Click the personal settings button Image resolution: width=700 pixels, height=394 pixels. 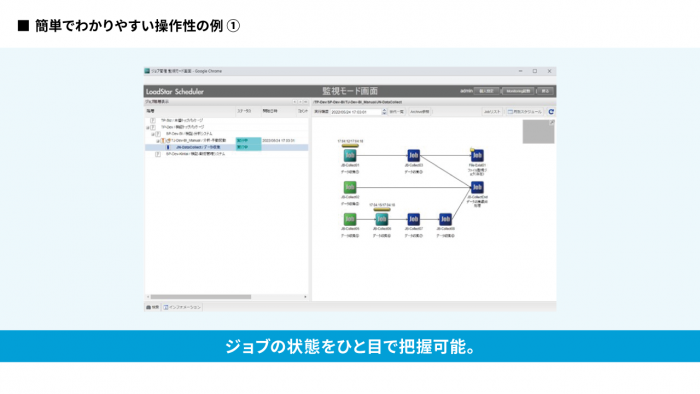[x=486, y=91]
